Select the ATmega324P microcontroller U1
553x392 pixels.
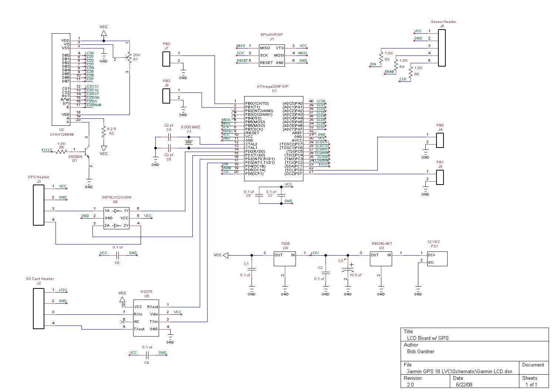pyautogui.click(x=273, y=139)
